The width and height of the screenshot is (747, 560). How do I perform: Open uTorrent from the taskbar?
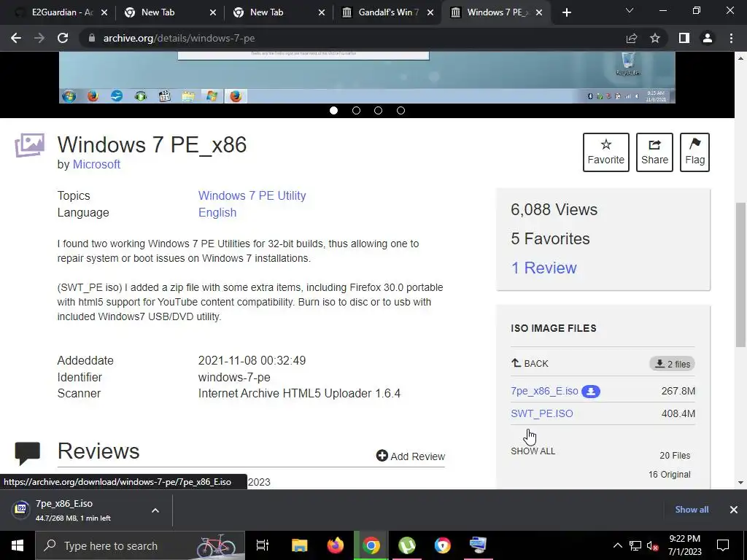(407, 545)
